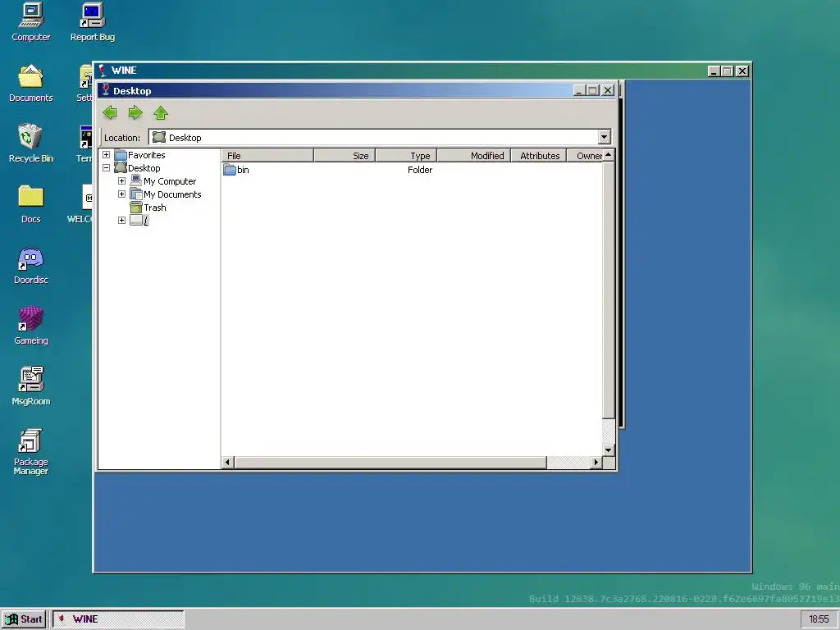The height and width of the screenshot is (630, 840).
Task: Select the Trash icon in tree
Action: 136,208
